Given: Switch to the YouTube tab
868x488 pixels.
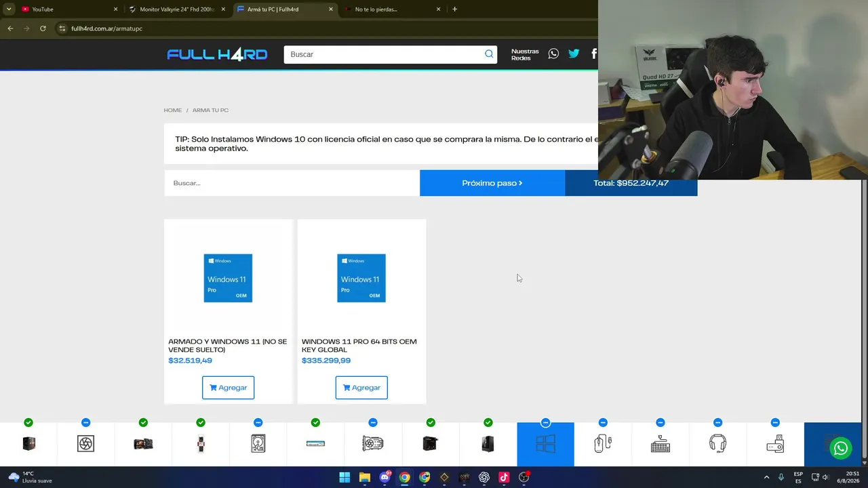Looking at the screenshot, I should coord(68,9).
